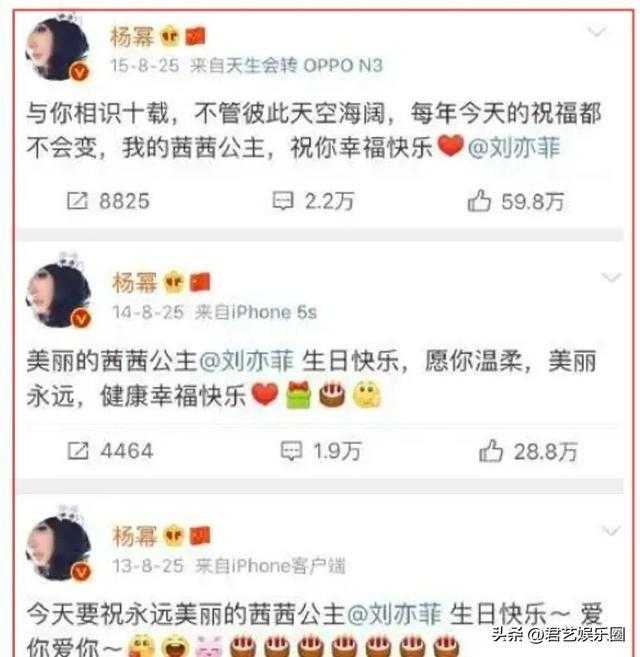The width and height of the screenshot is (640, 657).
Task: Expand the chevron menu on the 15-8-25 post
Action: [596, 31]
